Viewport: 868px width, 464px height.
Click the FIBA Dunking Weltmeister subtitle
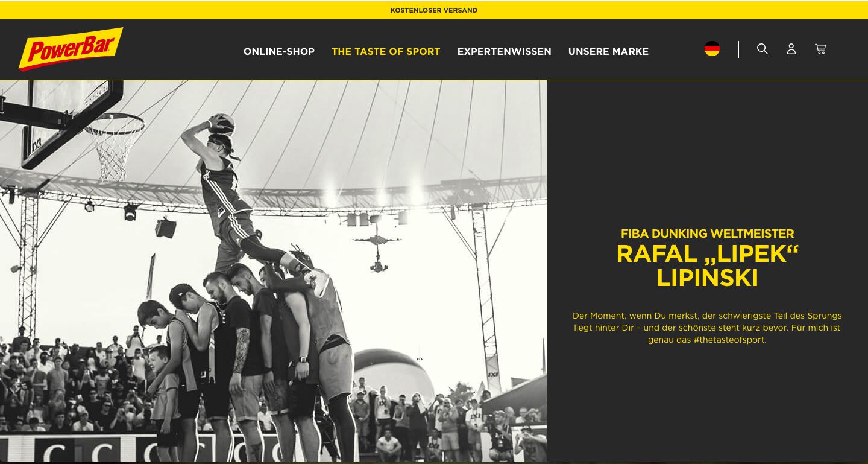(x=707, y=234)
